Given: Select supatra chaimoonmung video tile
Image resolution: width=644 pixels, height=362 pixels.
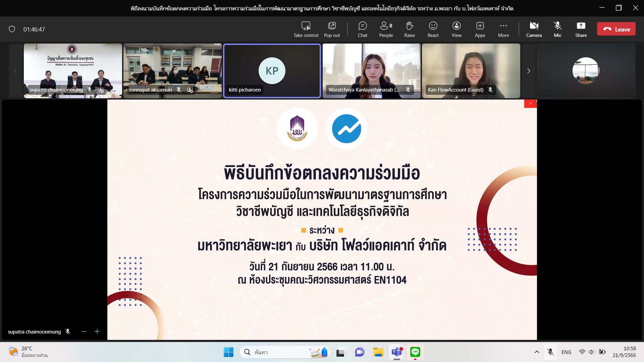Looking at the screenshot, I should (73, 71).
